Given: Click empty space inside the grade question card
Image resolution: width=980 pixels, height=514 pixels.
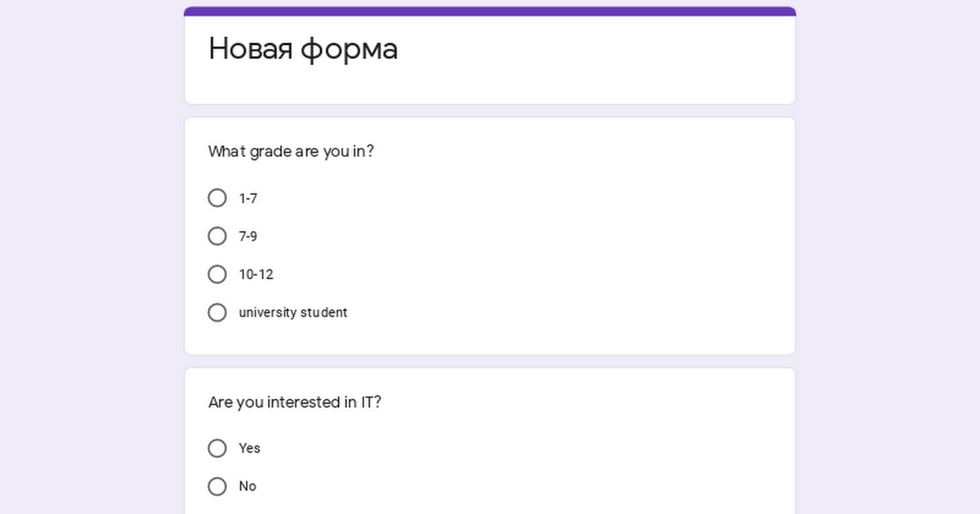Looking at the screenshot, I should [x=572, y=245].
